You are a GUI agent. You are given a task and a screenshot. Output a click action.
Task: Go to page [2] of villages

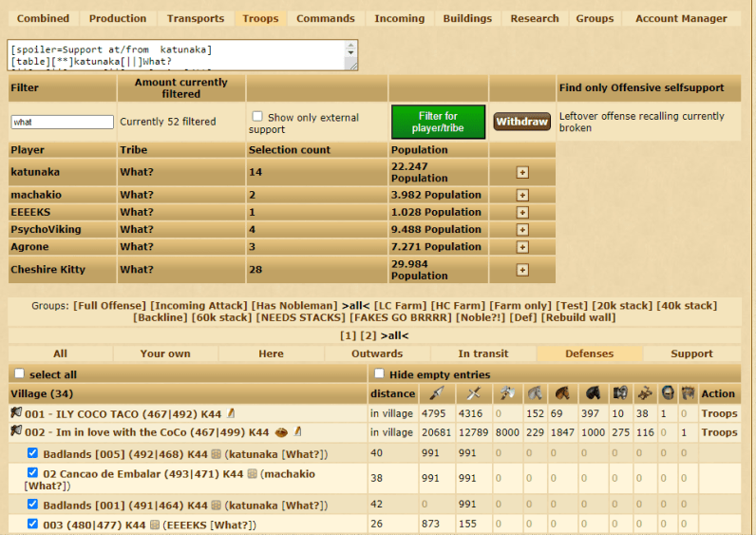[368, 335]
